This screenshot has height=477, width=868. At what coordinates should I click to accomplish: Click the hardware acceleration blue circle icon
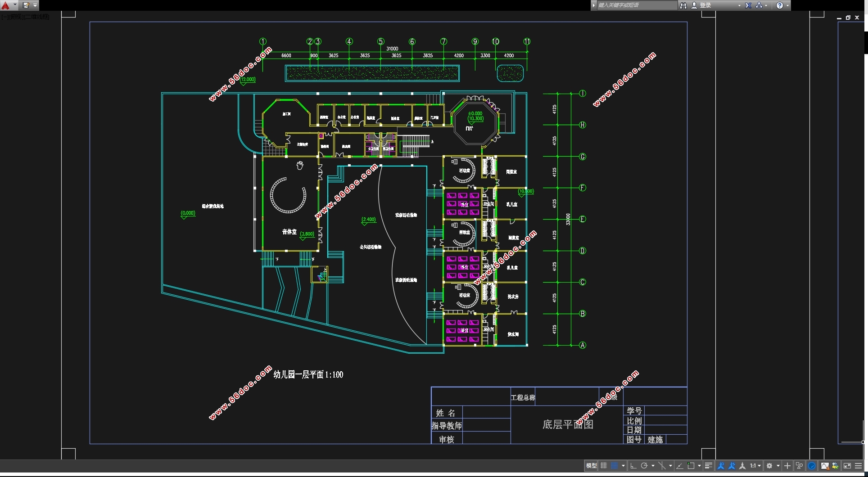click(812, 466)
